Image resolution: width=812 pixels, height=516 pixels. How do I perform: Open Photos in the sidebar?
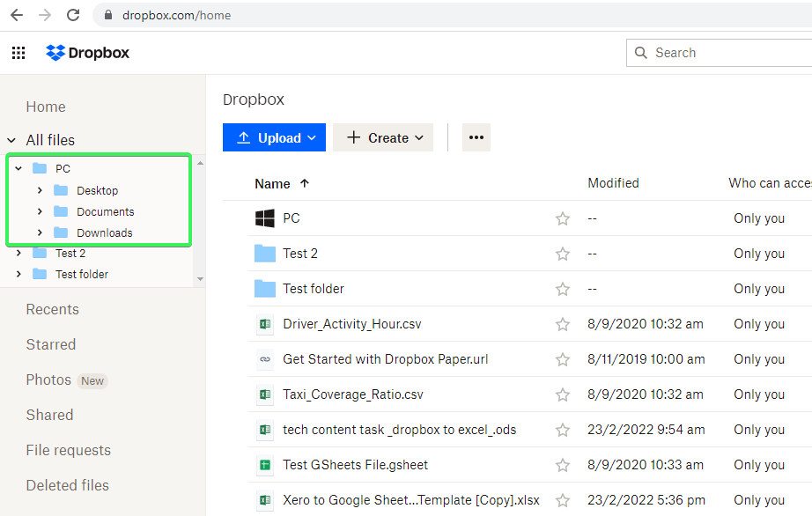(48, 380)
